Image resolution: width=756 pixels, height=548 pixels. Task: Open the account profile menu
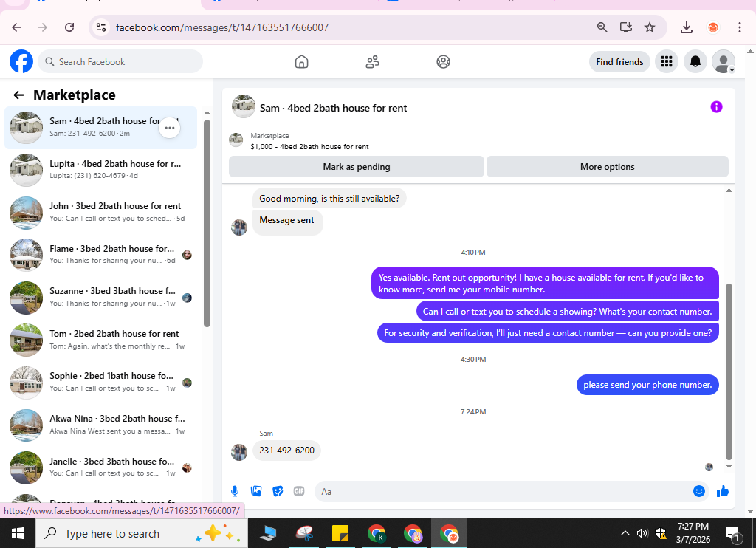(x=724, y=62)
